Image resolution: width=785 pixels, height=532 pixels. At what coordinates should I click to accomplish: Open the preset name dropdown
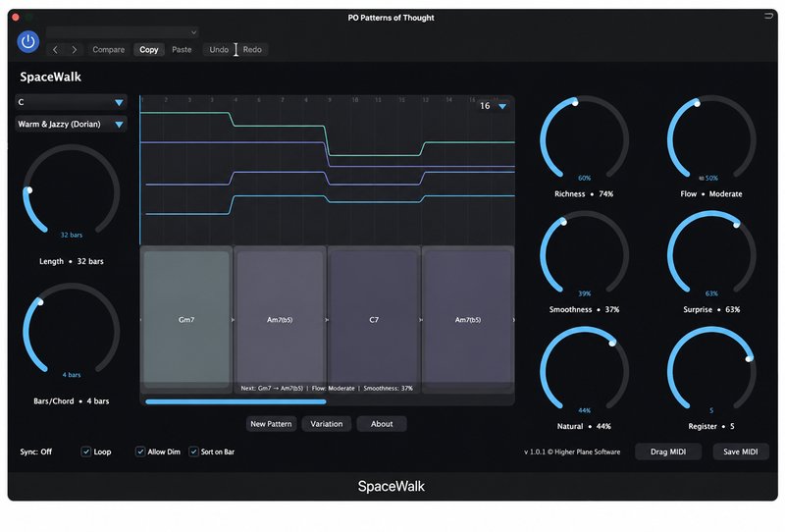(x=122, y=32)
